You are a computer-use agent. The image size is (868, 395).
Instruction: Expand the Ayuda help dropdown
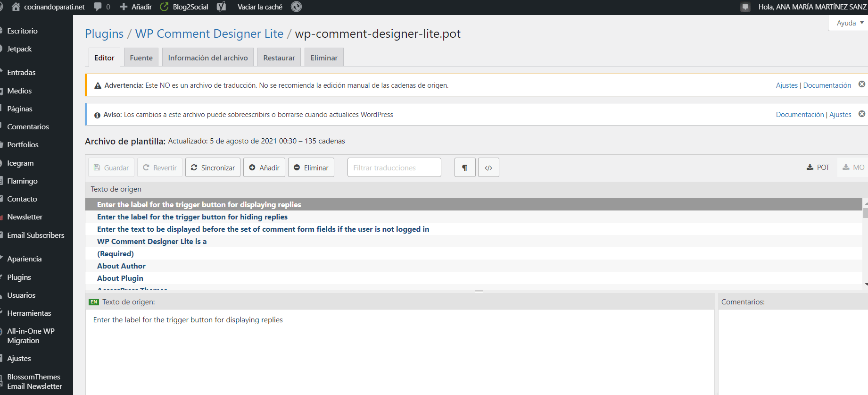pos(849,23)
